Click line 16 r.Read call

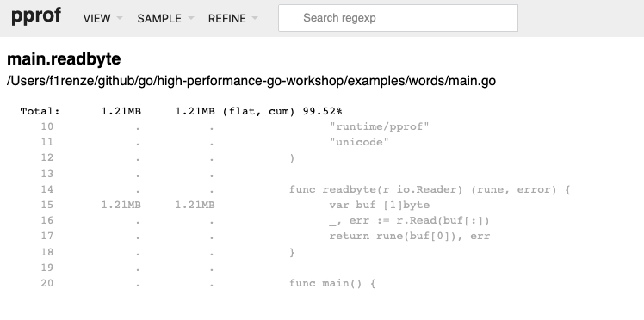tap(409, 220)
